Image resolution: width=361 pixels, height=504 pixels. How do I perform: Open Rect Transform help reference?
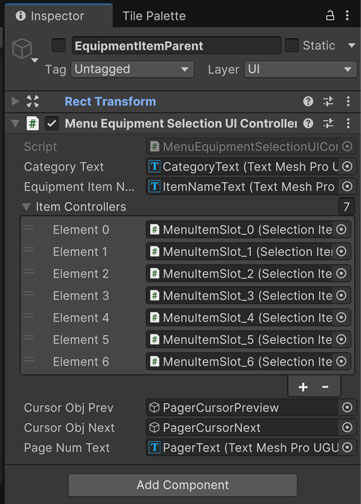point(308,101)
